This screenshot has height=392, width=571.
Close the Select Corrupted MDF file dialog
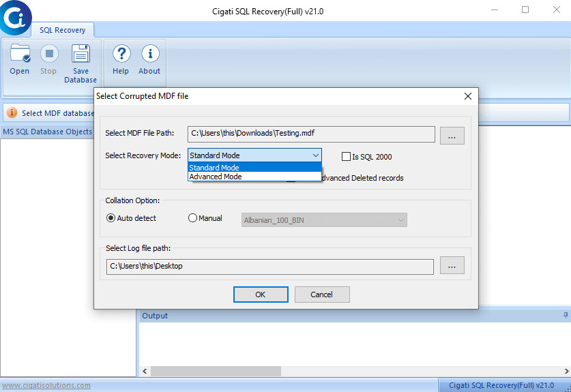click(x=468, y=96)
